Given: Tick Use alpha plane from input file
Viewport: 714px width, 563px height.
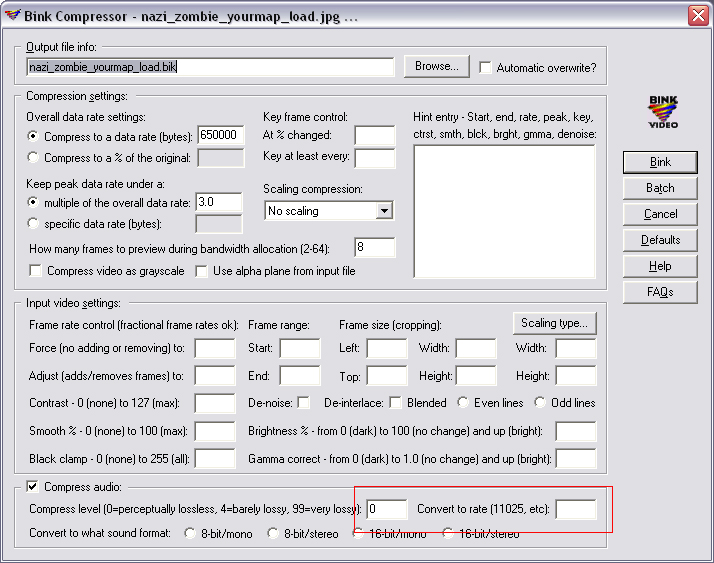Looking at the screenshot, I should 201,271.
